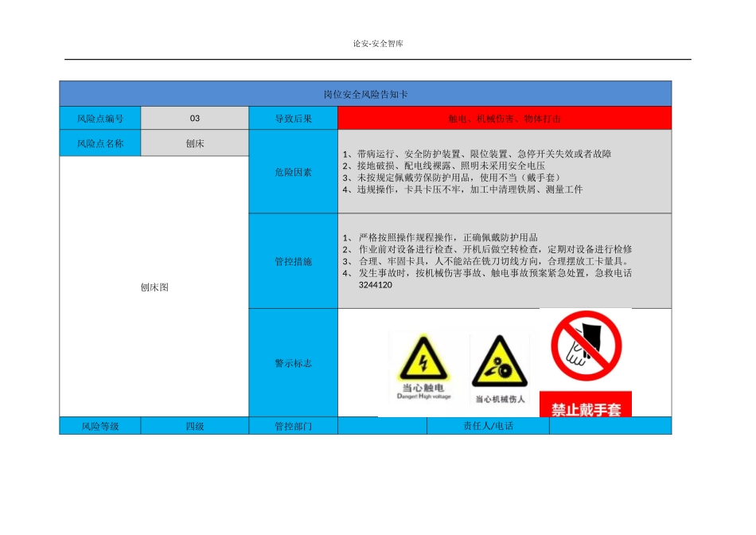This screenshot has width=756, height=535.
Task: Click the red 触电、机械伤害、物体打击 banner
Action: coord(505,117)
